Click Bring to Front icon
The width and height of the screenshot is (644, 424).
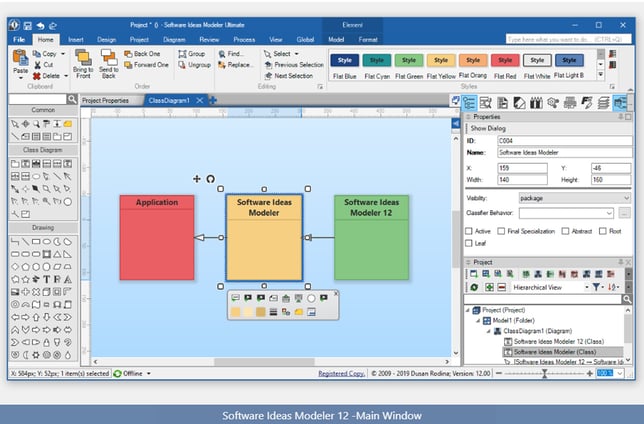83,57
